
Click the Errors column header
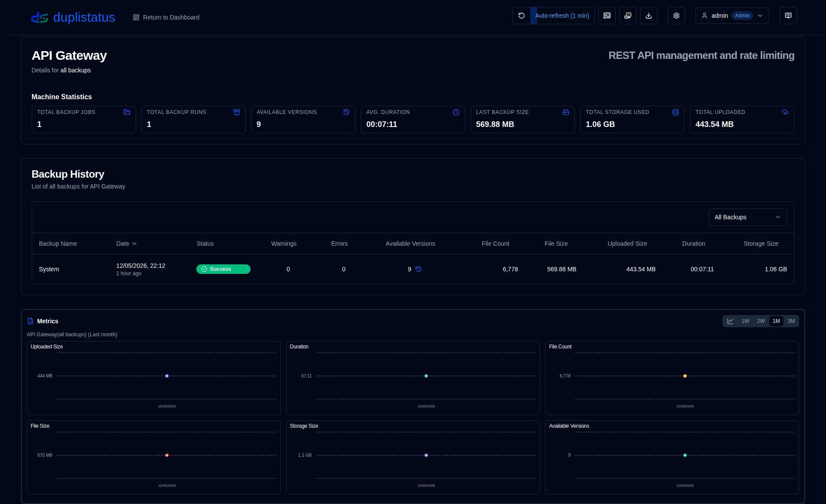pyautogui.click(x=340, y=244)
